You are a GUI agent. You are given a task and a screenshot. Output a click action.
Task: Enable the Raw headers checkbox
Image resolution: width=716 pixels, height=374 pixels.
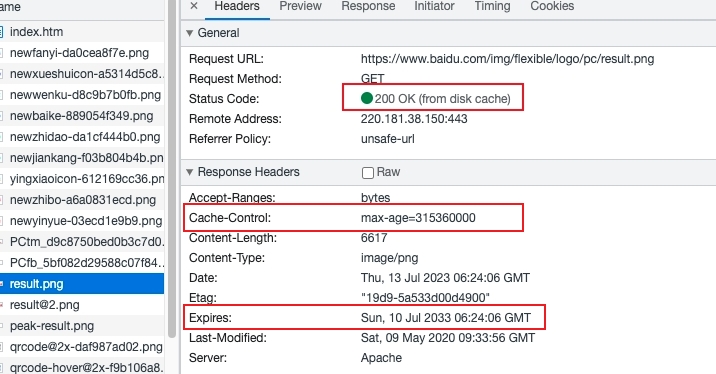pos(368,173)
